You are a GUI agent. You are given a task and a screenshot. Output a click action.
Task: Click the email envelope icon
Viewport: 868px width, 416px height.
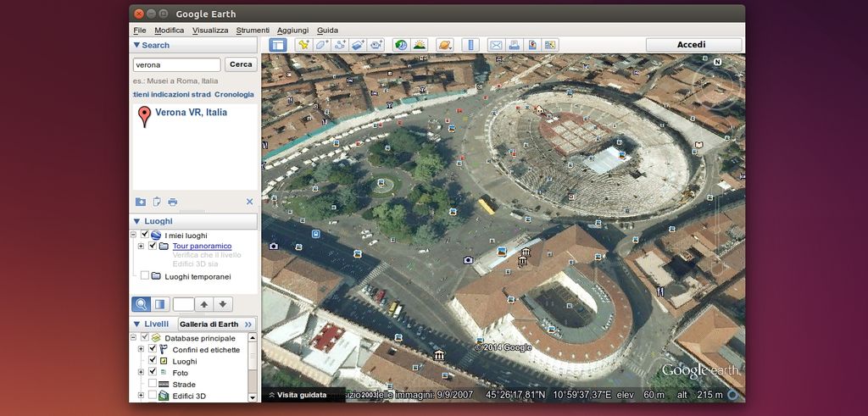pyautogui.click(x=496, y=45)
